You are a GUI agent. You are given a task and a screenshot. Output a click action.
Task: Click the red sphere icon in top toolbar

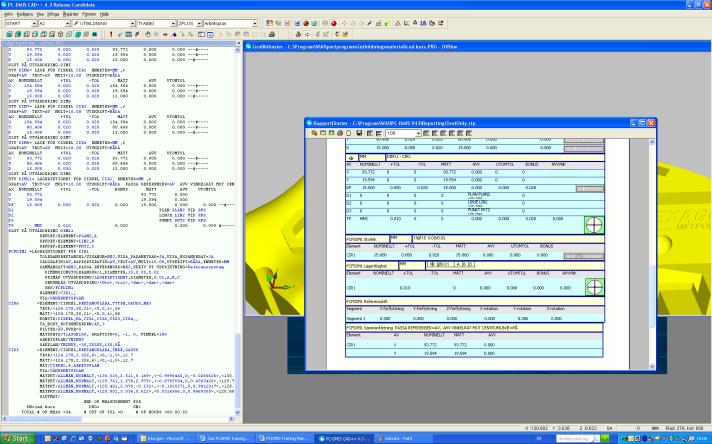334,23
